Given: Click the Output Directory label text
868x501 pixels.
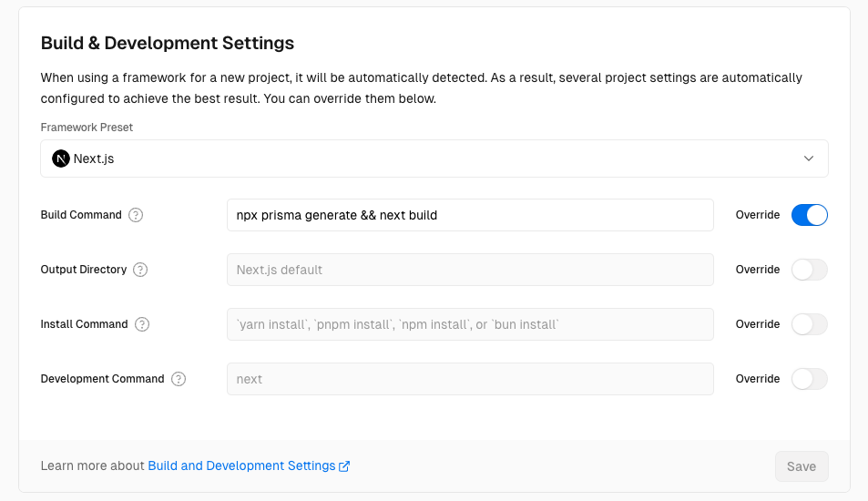Looking at the screenshot, I should point(84,270).
